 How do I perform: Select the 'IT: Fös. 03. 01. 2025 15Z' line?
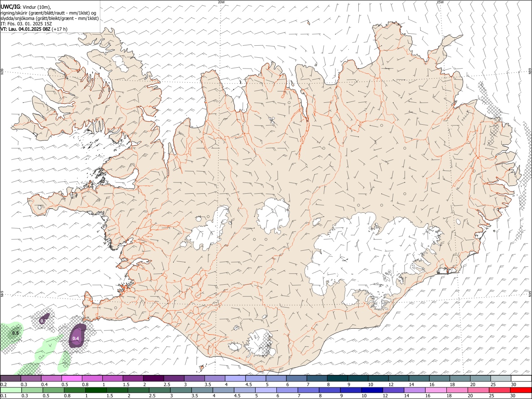click(x=26, y=24)
